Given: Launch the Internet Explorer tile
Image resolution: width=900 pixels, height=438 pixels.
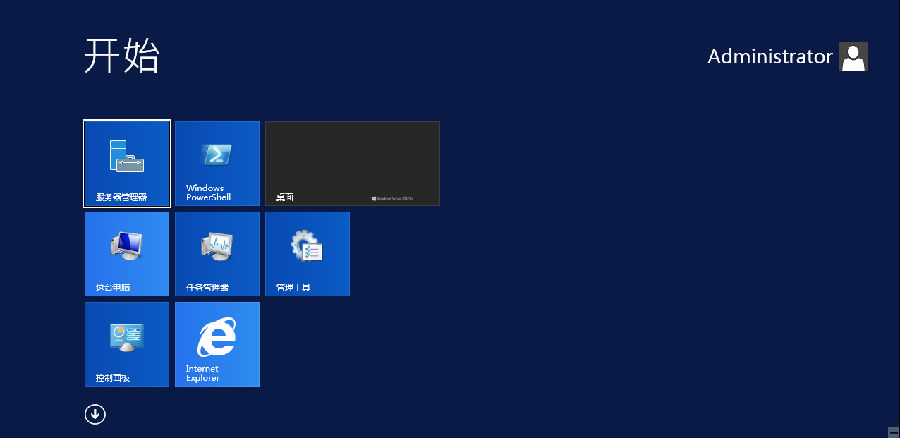Looking at the screenshot, I should [218, 344].
